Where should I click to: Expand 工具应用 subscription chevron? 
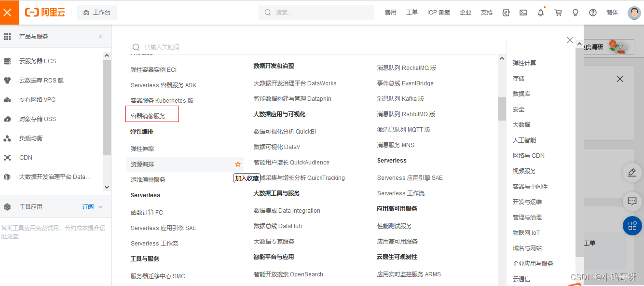[100, 207]
